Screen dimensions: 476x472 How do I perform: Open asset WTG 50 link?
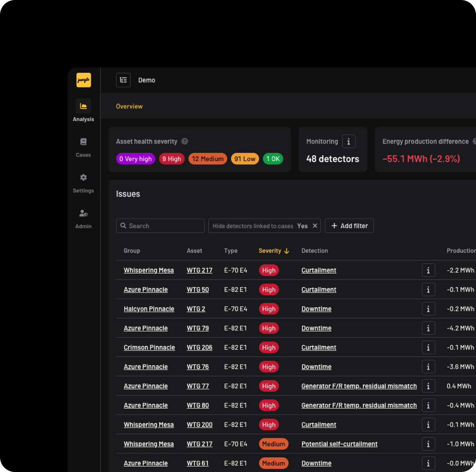tap(198, 290)
